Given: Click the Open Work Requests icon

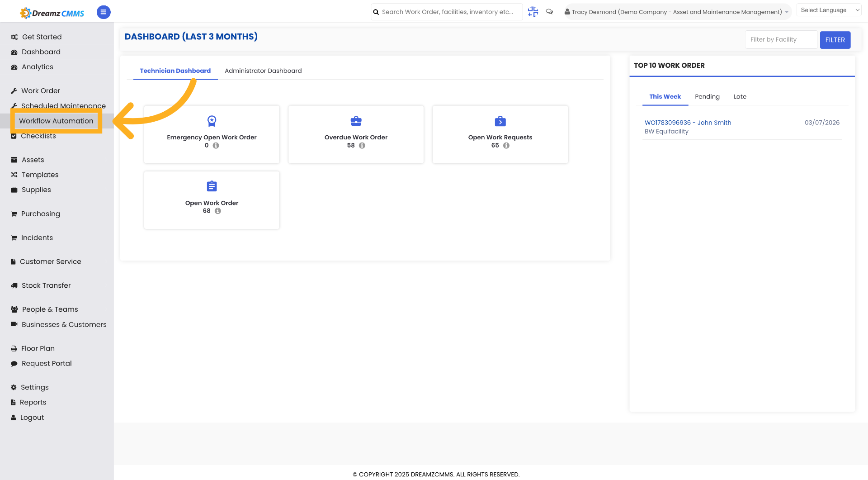Looking at the screenshot, I should [x=500, y=121].
